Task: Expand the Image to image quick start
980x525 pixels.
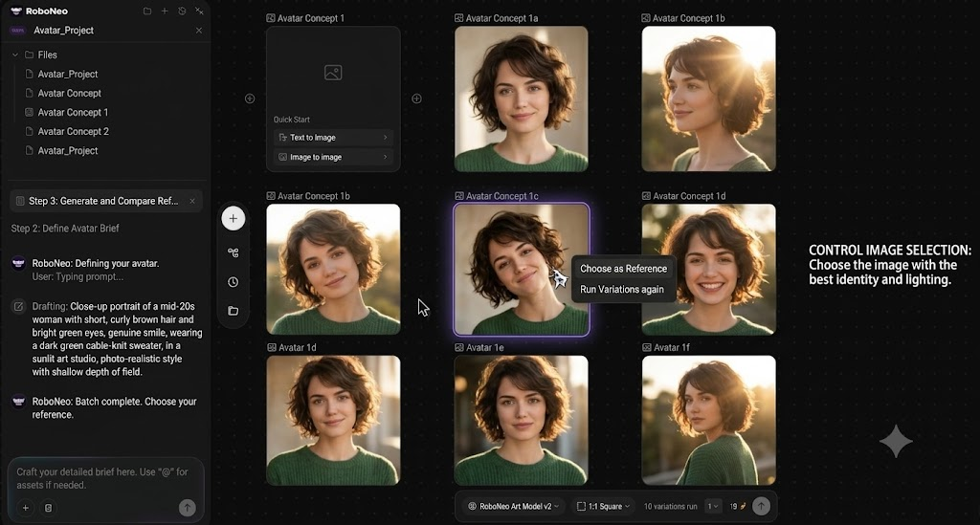Action: (x=333, y=158)
